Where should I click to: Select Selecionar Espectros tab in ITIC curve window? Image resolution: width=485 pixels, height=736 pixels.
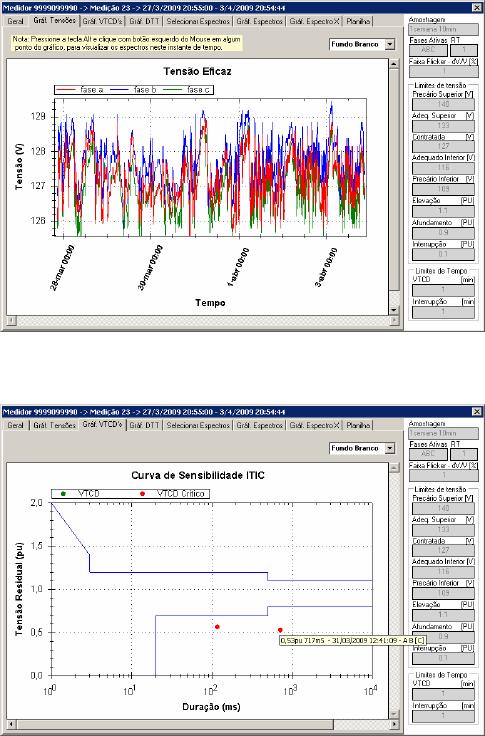(198, 425)
